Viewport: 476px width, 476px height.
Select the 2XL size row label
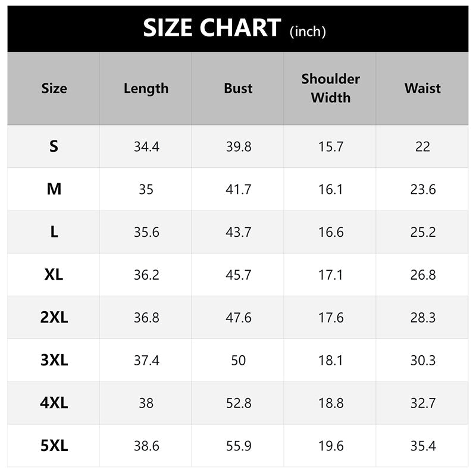[x=54, y=318]
